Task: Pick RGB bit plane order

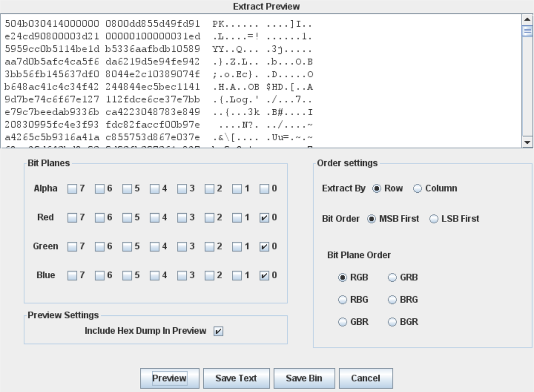Action: (x=343, y=278)
